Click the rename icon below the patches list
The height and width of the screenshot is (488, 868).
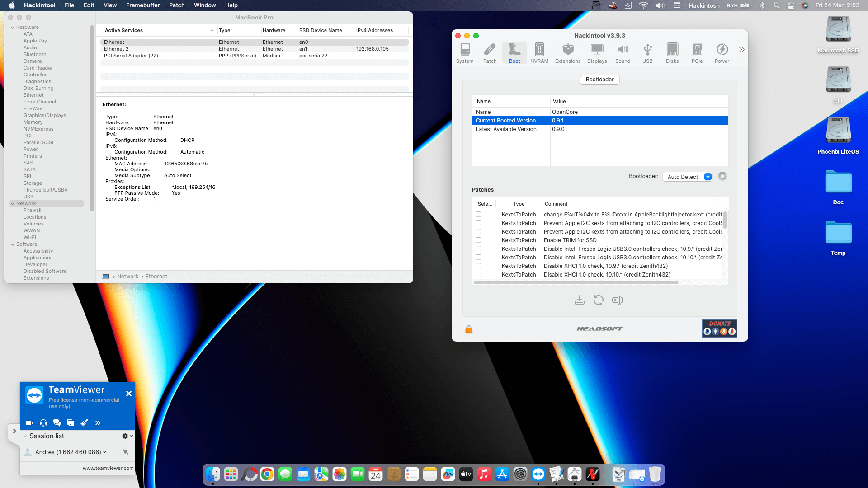pyautogui.click(x=618, y=300)
